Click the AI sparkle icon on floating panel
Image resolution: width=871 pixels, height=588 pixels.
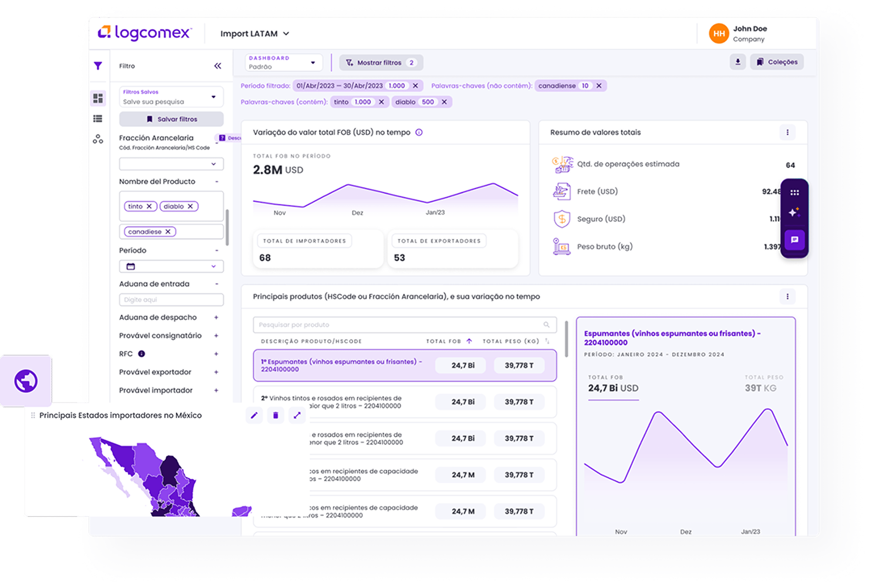(795, 213)
